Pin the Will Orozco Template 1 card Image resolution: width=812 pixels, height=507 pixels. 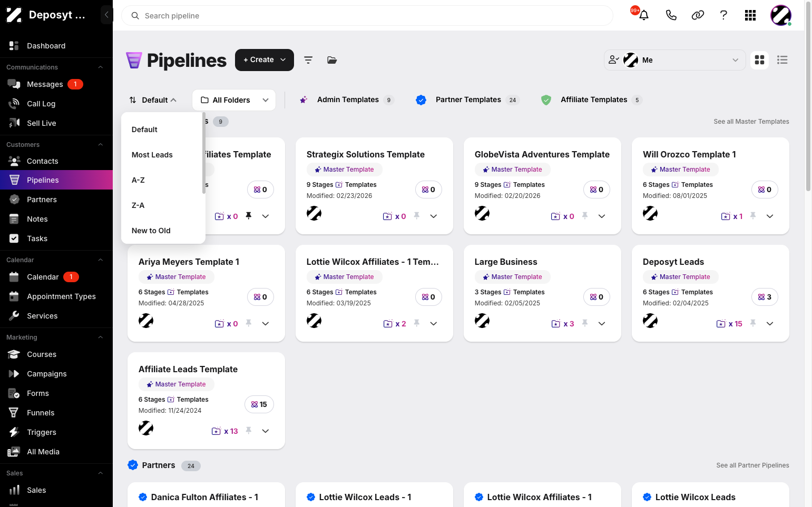point(753,216)
